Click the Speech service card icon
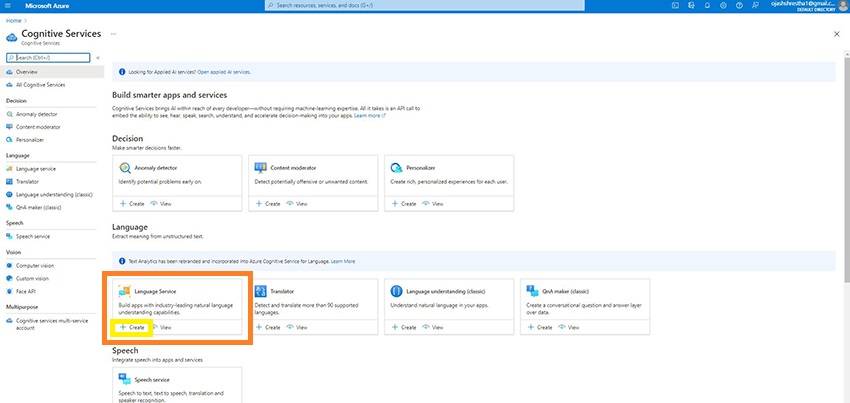 click(x=125, y=379)
